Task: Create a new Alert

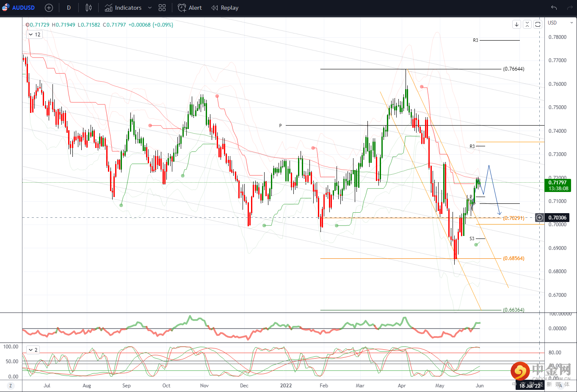Action: [x=190, y=8]
